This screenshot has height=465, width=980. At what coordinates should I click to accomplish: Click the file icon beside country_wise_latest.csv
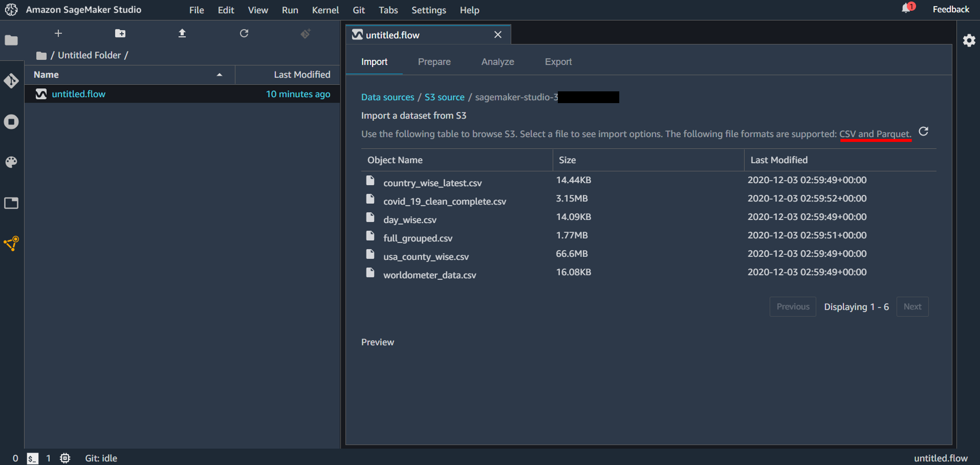[370, 181]
